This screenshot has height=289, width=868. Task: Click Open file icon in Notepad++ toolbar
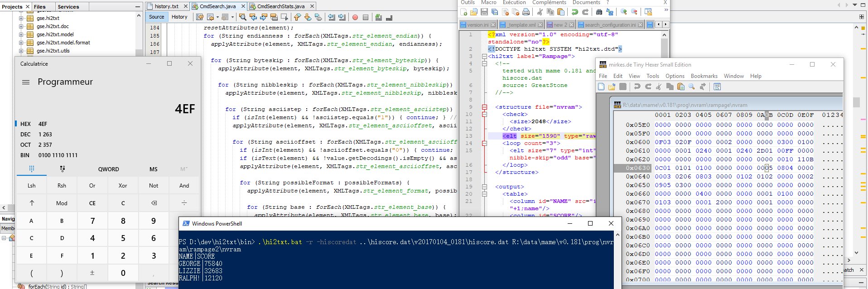pos(474,12)
